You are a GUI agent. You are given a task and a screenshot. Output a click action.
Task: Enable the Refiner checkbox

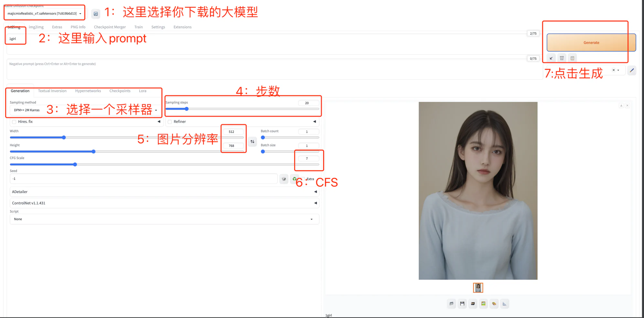pyautogui.click(x=170, y=122)
